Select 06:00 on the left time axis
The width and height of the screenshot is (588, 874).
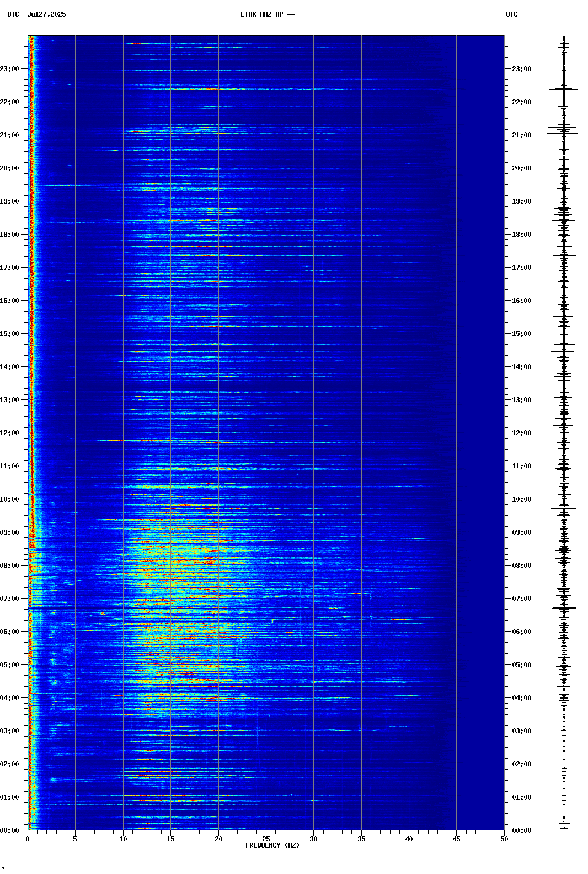(x=9, y=632)
